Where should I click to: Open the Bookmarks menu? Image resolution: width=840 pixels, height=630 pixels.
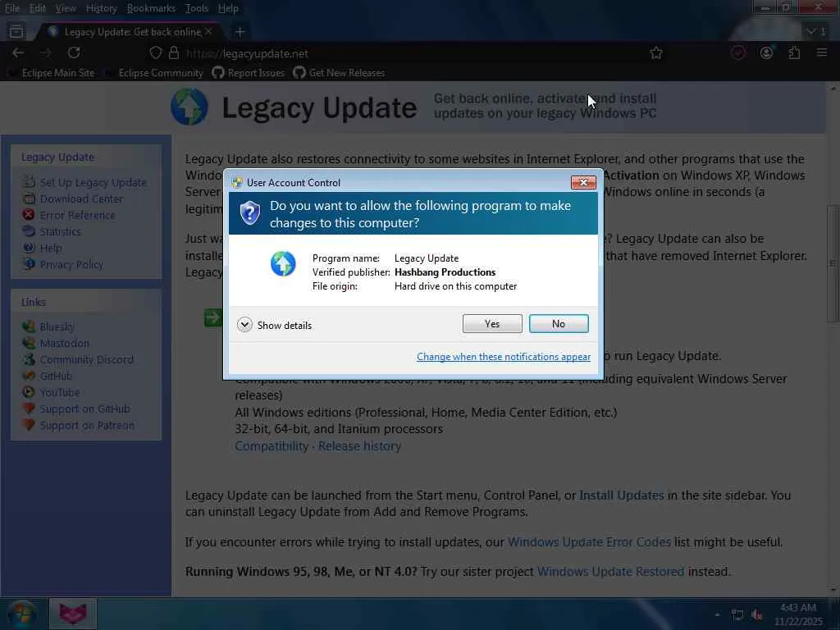point(151,8)
